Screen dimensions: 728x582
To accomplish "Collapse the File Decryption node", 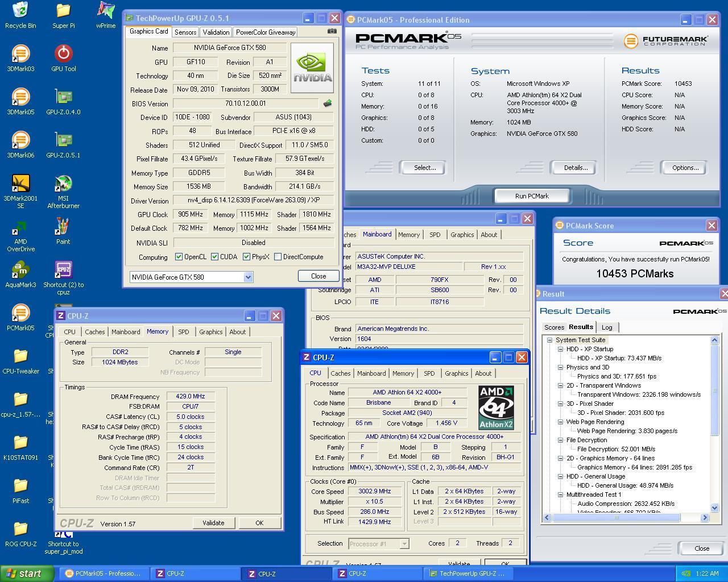I will pos(560,440).
